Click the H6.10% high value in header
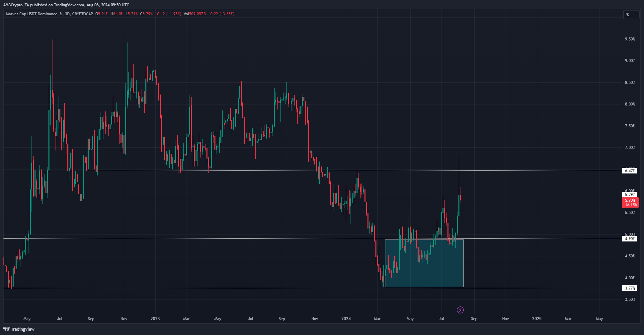The width and height of the screenshot is (644, 335). coord(117,14)
